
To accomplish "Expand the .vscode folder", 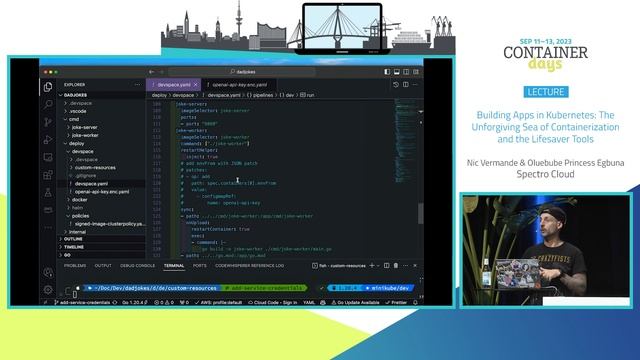I will pos(101,111).
